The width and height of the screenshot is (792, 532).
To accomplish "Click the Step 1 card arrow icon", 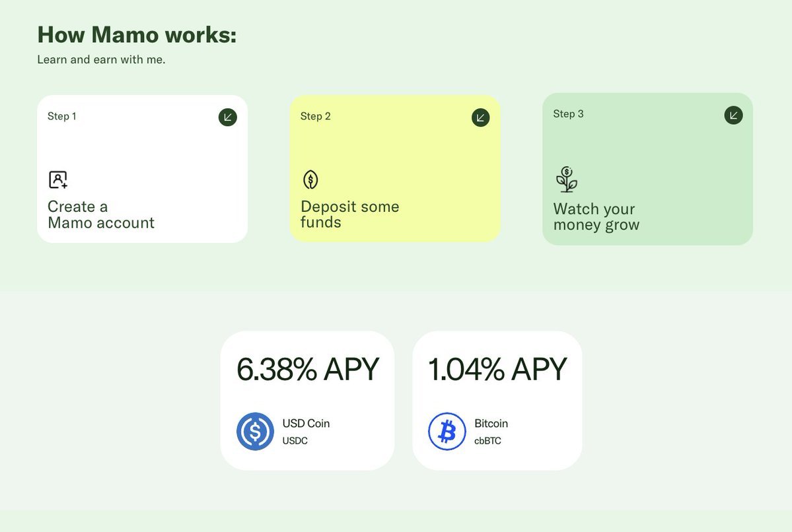I will point(227,117).
